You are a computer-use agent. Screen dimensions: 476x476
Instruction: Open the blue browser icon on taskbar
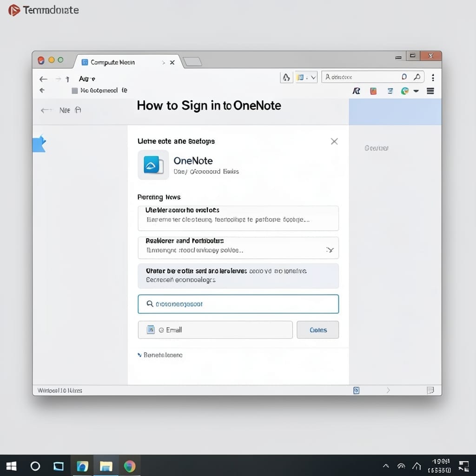point(82,466)
